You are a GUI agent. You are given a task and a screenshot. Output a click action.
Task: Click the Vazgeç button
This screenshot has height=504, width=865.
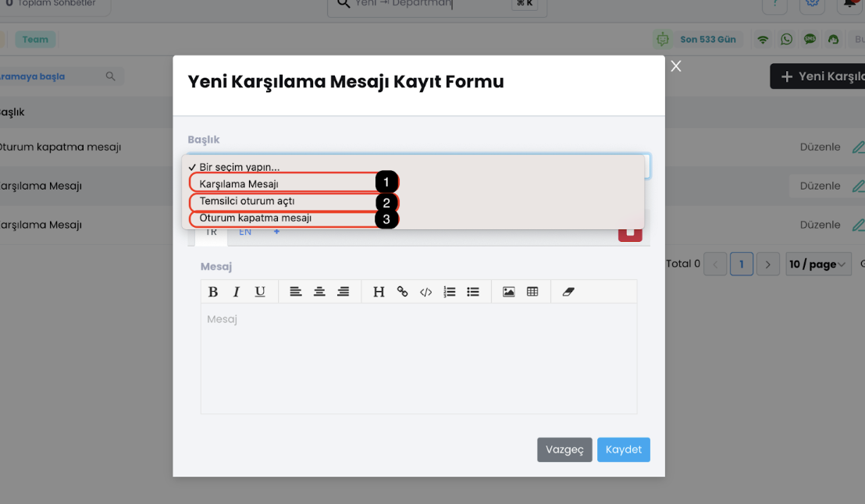click(564, 449)
